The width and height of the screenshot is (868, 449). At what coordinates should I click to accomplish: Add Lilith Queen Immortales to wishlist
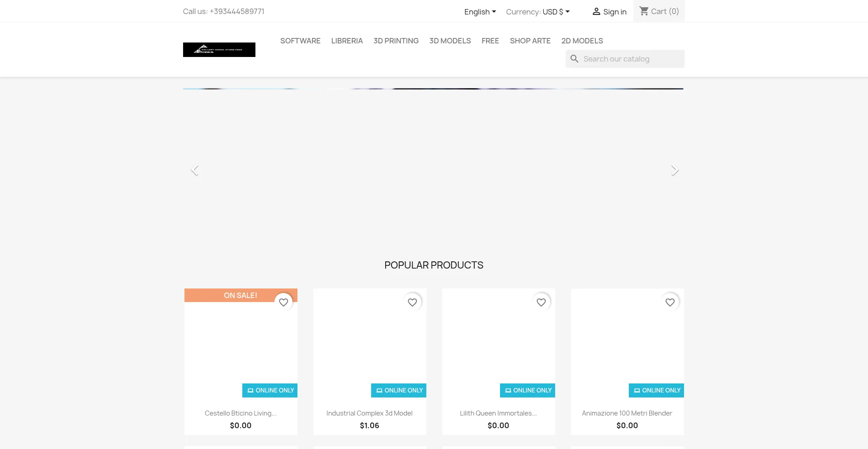click(x=541, y=302)
